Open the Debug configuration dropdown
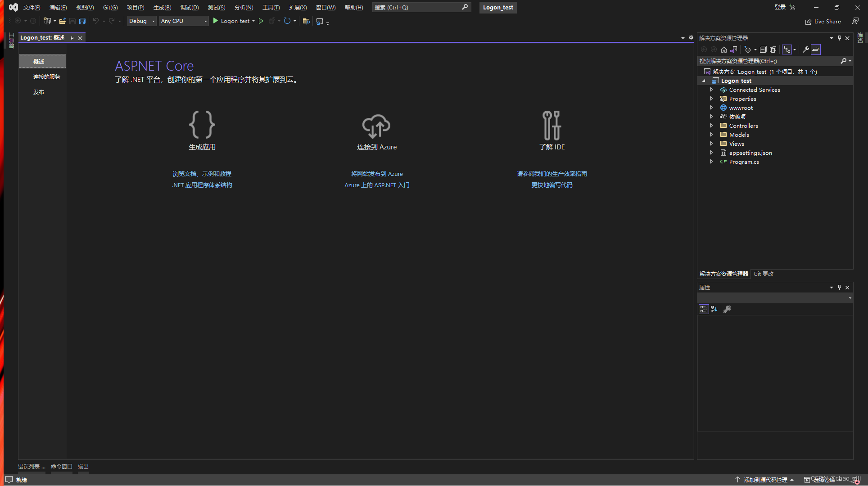The height and width of the screenshot is (486, 868). click(141, 21)
